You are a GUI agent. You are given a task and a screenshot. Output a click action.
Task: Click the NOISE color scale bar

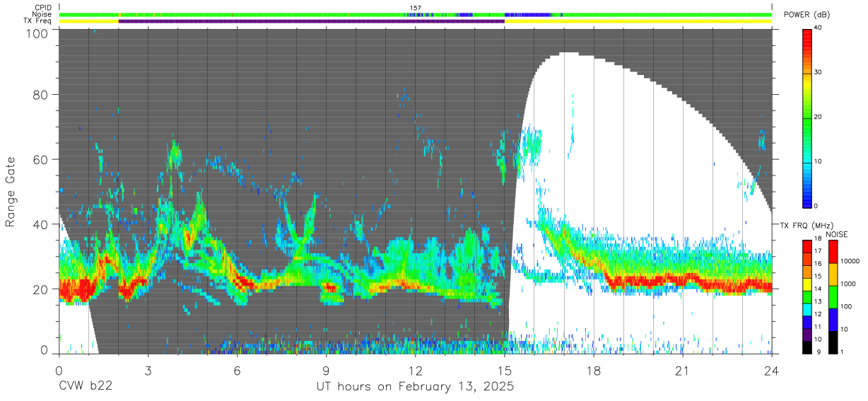[833, 296]
